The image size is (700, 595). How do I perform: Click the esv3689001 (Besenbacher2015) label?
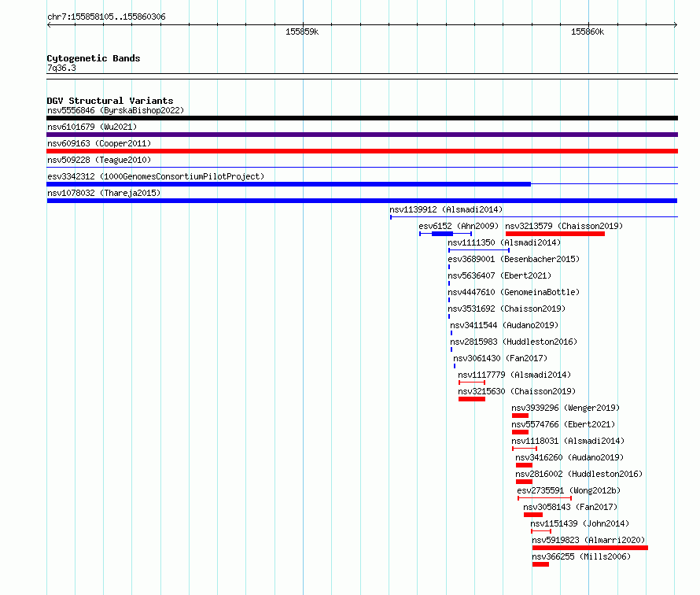(x=514, y=259)
